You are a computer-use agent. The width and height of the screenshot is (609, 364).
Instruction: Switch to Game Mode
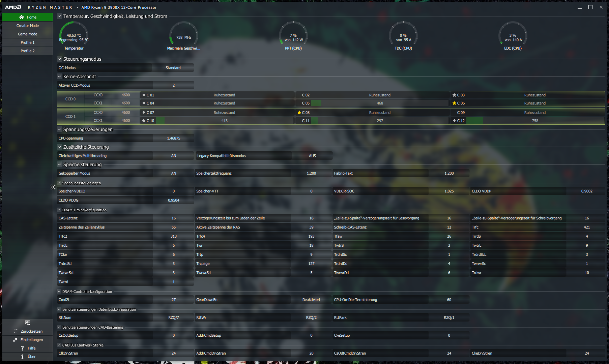click(28, 34)
